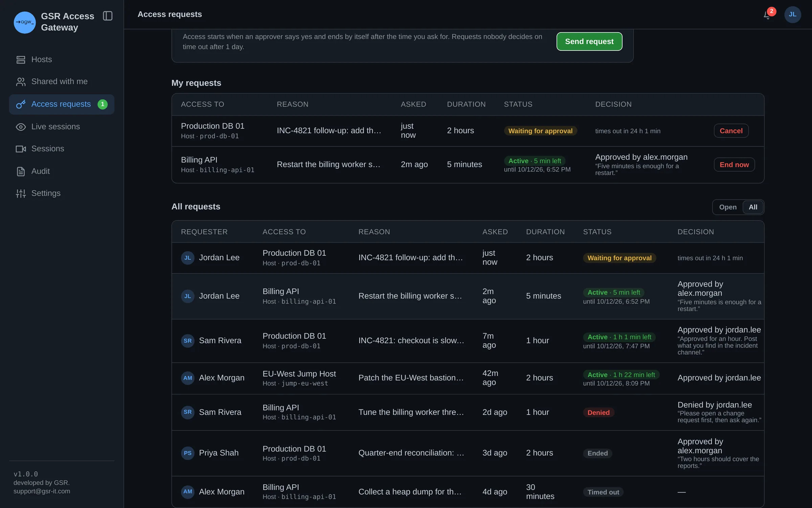Click the Shared with me people icon

pyautogui.click(x=21, y=82)
